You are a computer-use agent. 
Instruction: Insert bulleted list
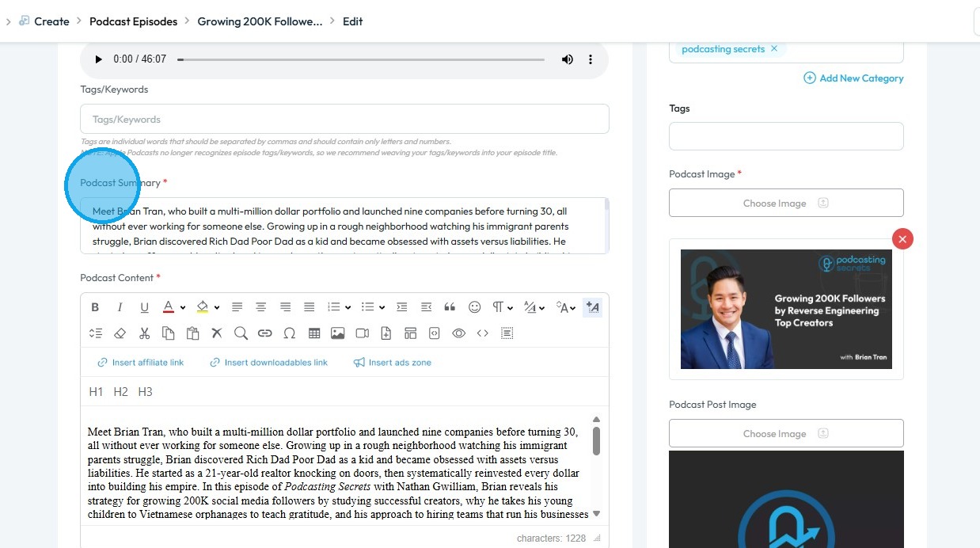(x=367, y=307)
